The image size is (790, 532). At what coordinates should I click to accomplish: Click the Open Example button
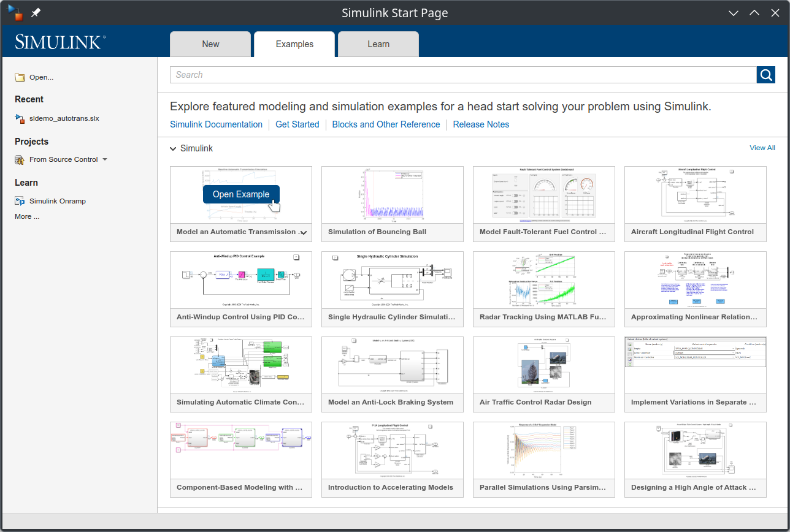coord(241,194)
